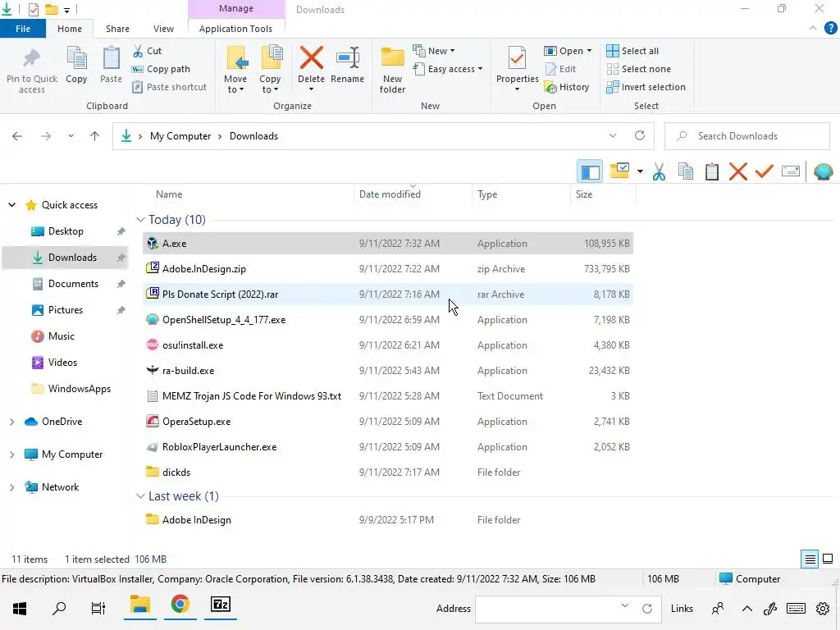
Task: Click the Manage contextual tab
Action: coord(235,8)
